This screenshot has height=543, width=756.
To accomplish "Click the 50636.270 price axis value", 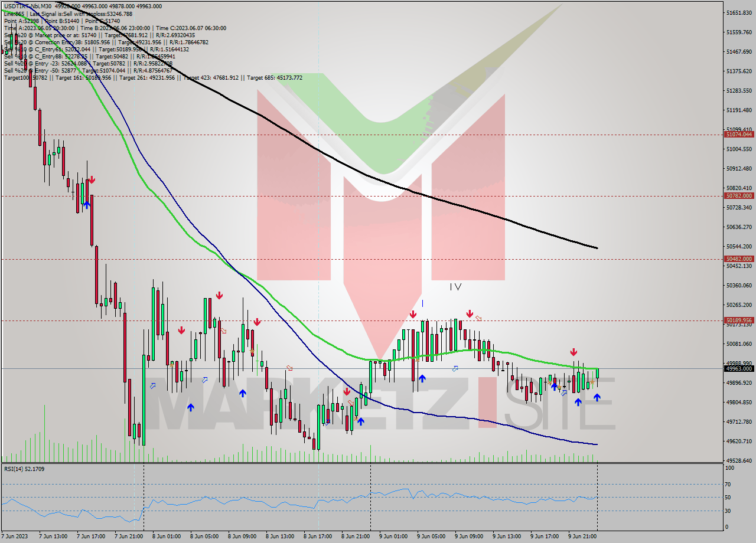I will [739, 227].
